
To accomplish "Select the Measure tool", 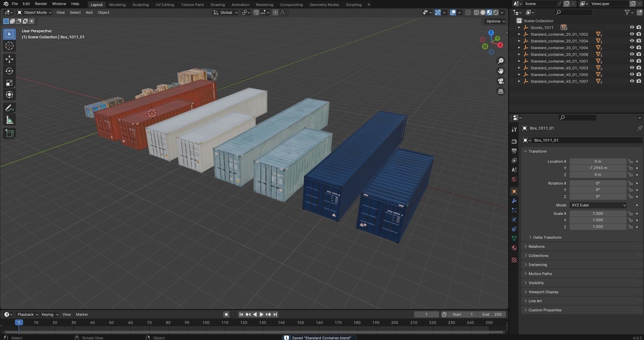I will click(x=9, y=120).
